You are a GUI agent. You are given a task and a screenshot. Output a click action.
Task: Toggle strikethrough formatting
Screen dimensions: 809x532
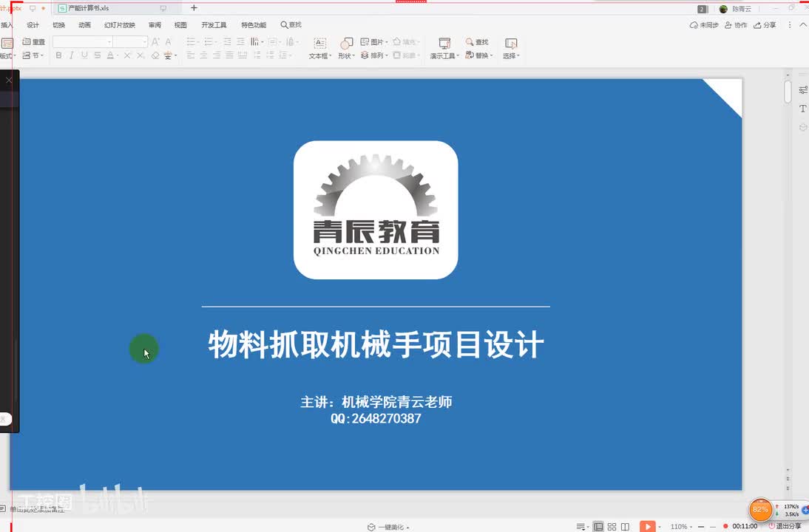[98, 55]
